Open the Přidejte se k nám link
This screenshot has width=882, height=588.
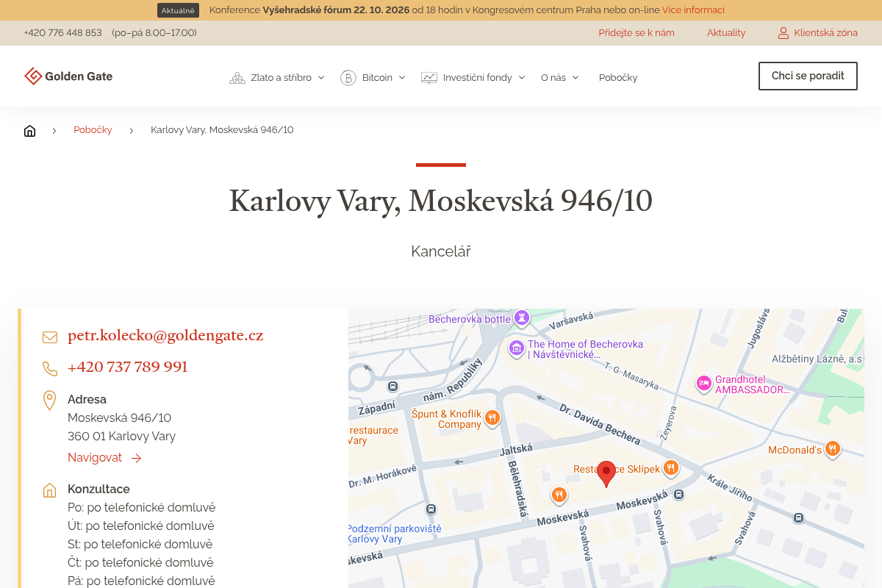637,33
